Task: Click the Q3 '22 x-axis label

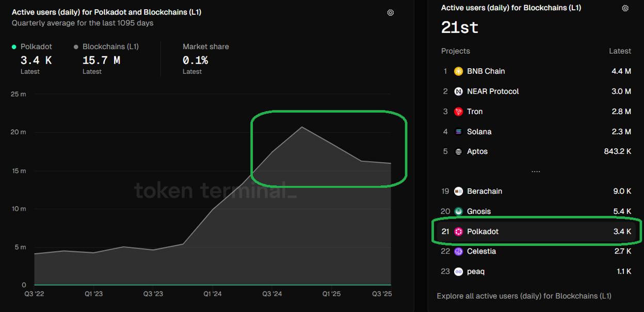Action: pyautogui.click(x=34, y=294)
